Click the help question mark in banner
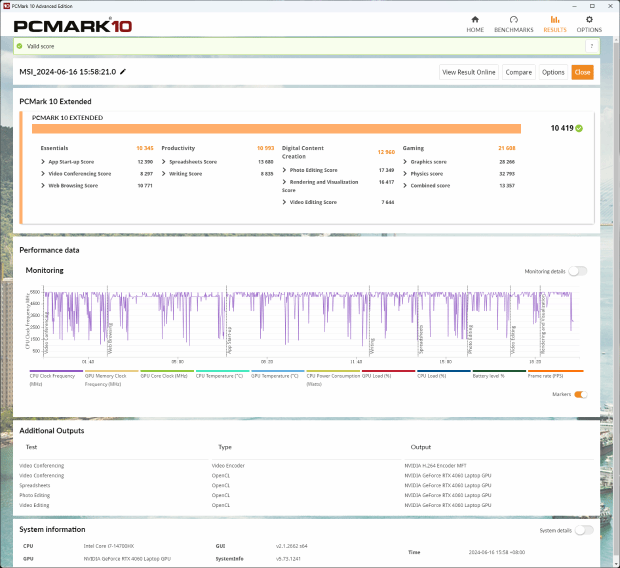This screenshot has width=620, height=568. coord(592,46)
